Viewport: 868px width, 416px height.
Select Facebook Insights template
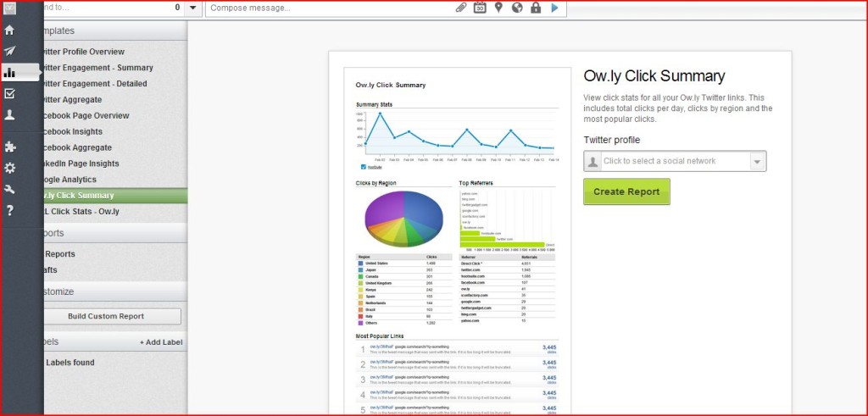[73, 131]
